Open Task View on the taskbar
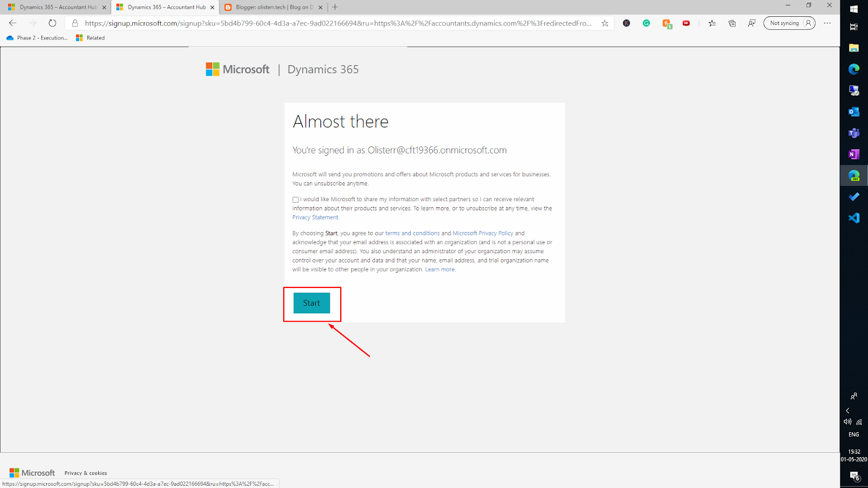Image resolution: width=868 pixels, height=488 pixels. pos(854,27)
